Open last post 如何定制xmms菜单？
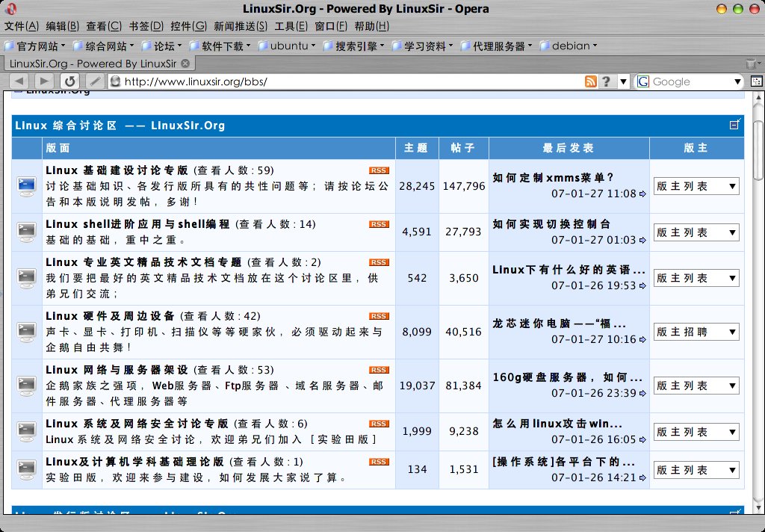 coord(554,178)
